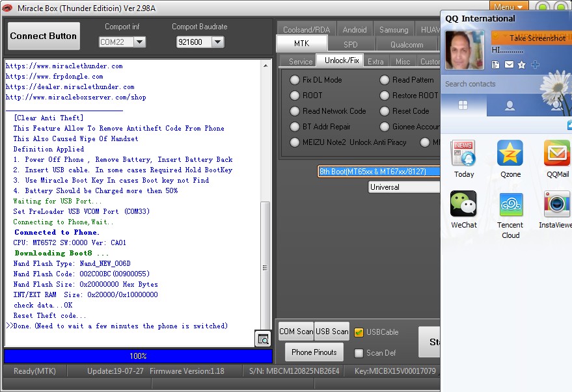Switch to the Qualcomm tab
572x392 pixels.
click(407, 44)
